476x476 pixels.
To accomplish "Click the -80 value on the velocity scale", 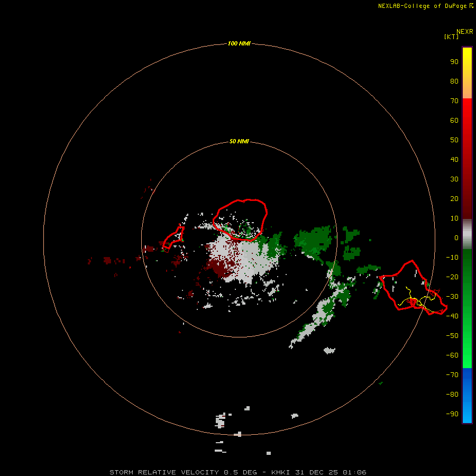I will pos(452,395).
